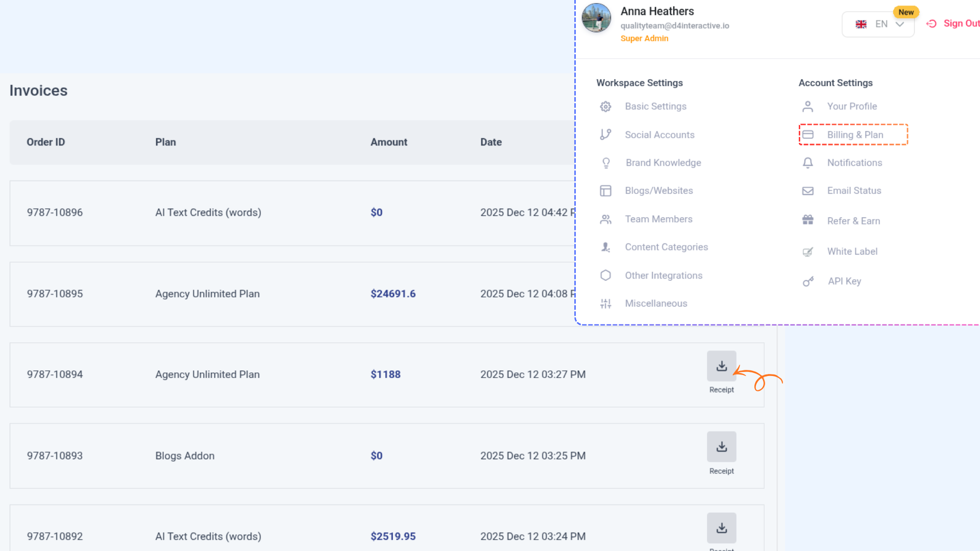
Task: Click the Social Accounts branch icon
Action: (605, 135)
